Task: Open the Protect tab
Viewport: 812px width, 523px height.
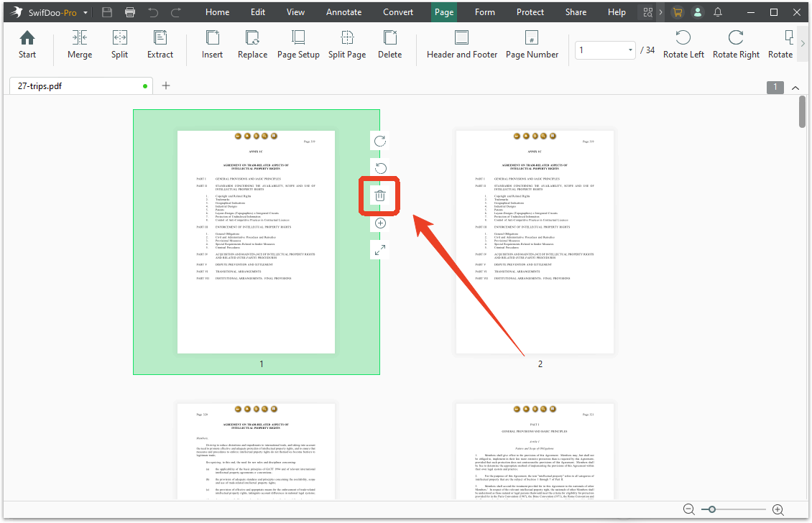Action: pos(530,12)
